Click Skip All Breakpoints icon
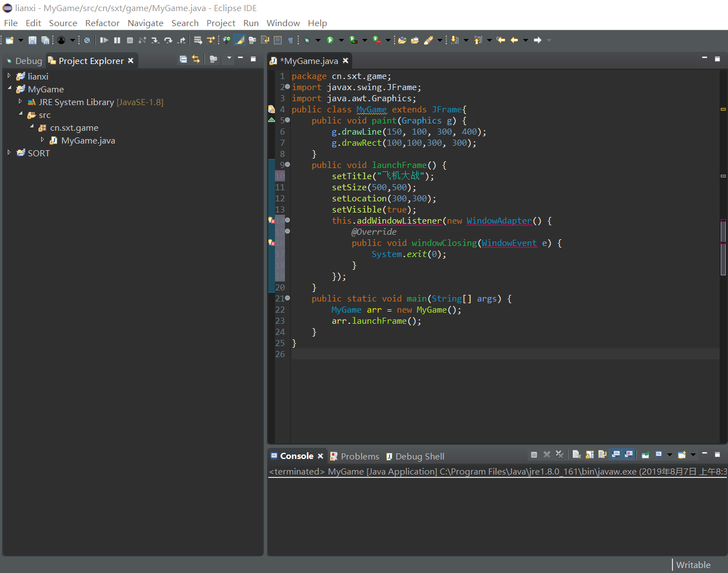 (x=87, y=40)
